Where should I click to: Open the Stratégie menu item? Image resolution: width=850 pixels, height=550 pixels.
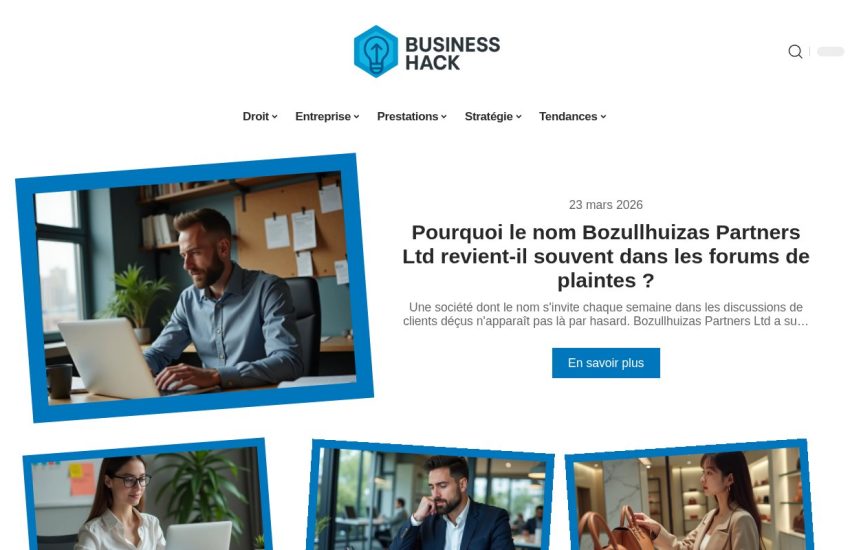click(488, 117)
